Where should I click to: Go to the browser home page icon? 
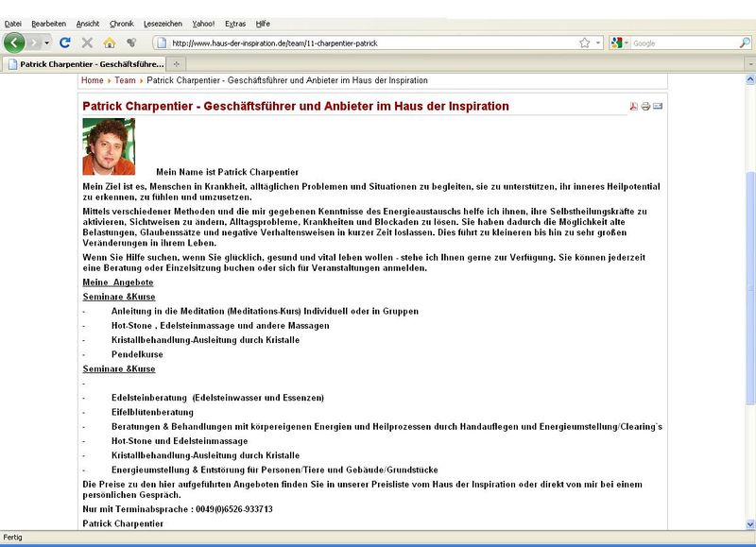110,43
